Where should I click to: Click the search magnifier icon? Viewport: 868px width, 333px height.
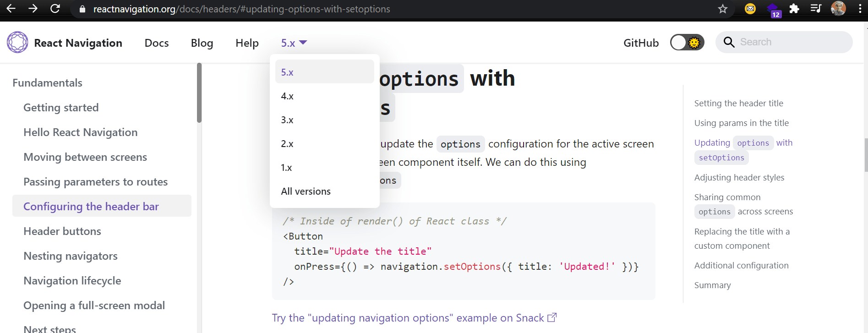click(x=729, y=42)
